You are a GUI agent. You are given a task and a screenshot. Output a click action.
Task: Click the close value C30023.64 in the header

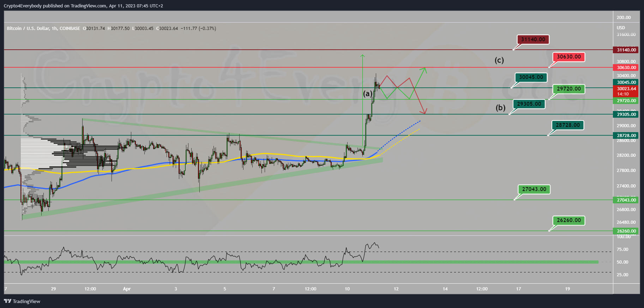(x=167, y=29)
